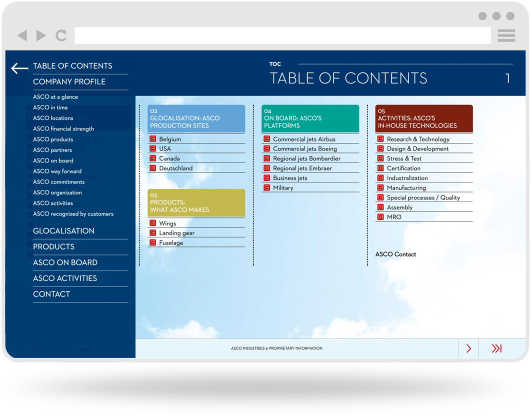This screenshot has width=532, height=416.
Task: Reload the page with refresh icon
Action: (61, 35)
